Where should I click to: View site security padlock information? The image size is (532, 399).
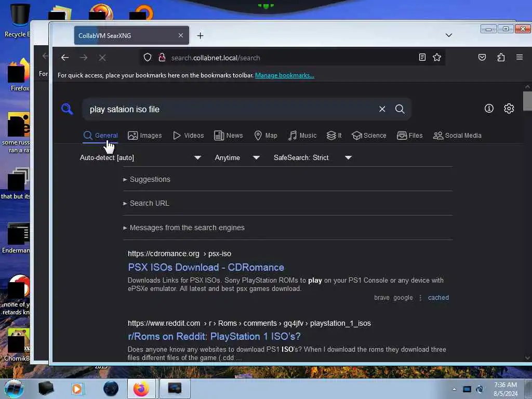162,57
